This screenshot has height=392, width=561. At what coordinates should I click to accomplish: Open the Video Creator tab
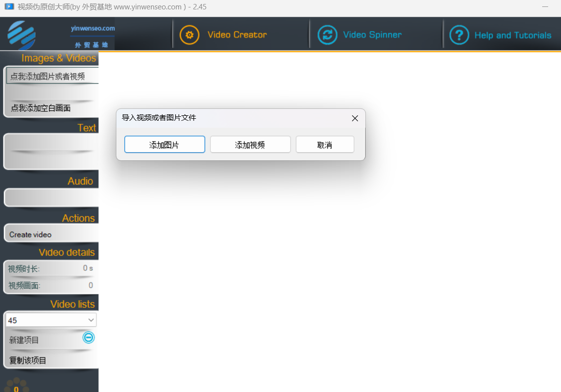(x=237, y=35)
